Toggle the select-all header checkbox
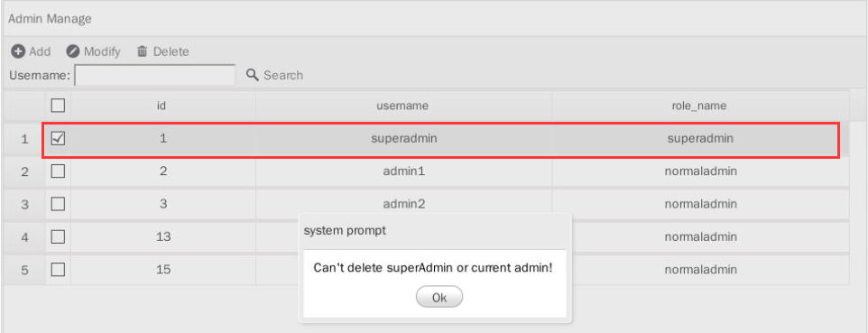The height and width of the screenshot is (333, 868). click(x=58, y=106)
